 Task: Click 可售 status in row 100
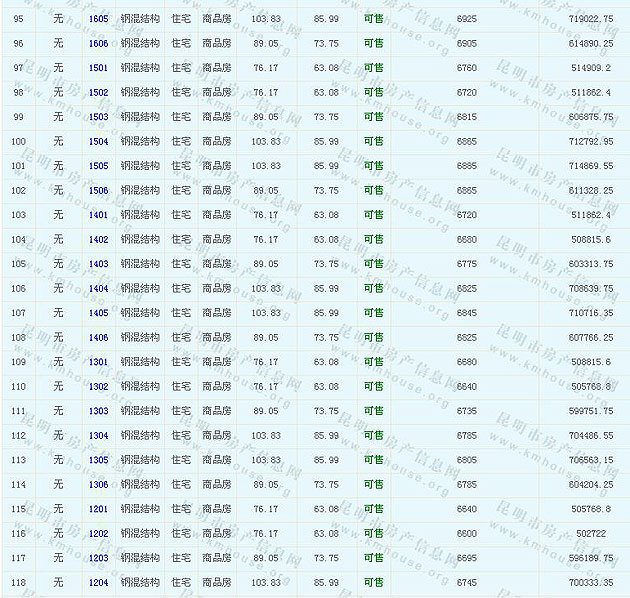(373, 142)
